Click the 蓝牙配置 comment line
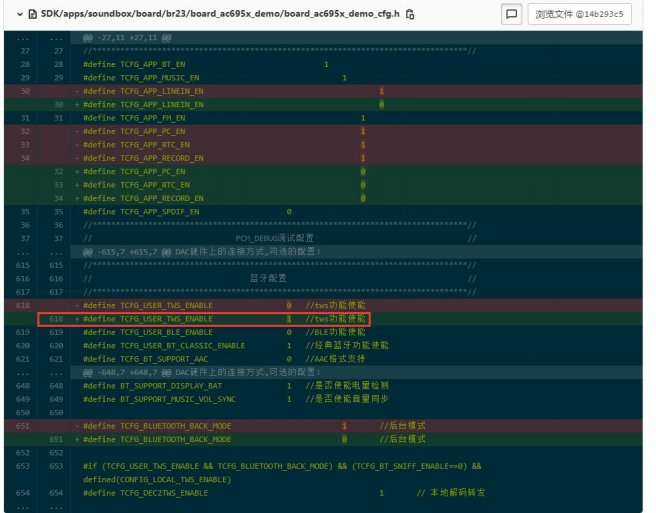The height and width of the screenshot is (513, 656). [356, 279]
